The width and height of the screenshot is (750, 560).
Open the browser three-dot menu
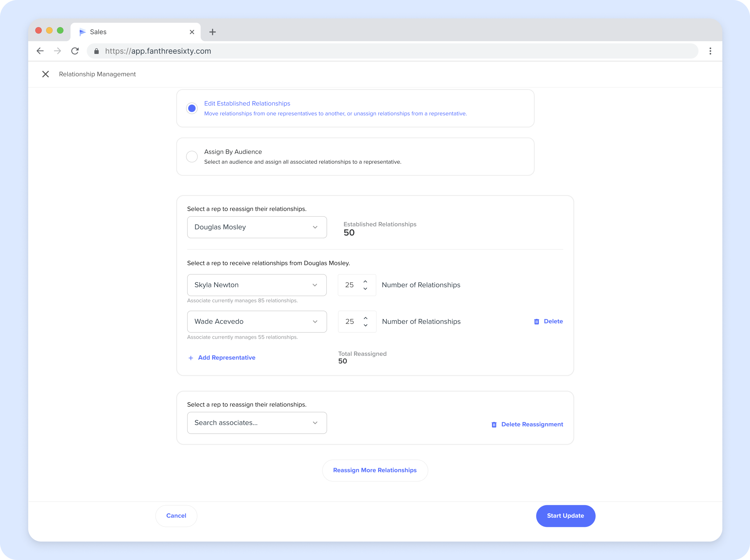pyautogui.click(x=710, y=51)
